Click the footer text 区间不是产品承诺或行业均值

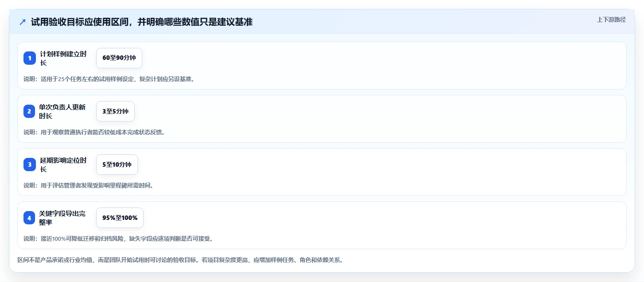click(180, 260)
